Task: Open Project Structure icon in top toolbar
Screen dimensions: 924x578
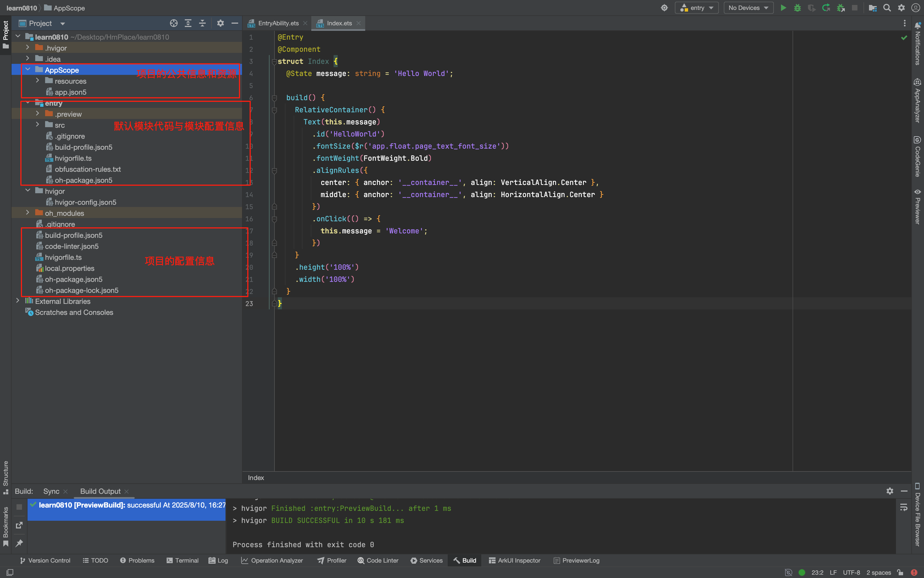Action: coord(873,8)
